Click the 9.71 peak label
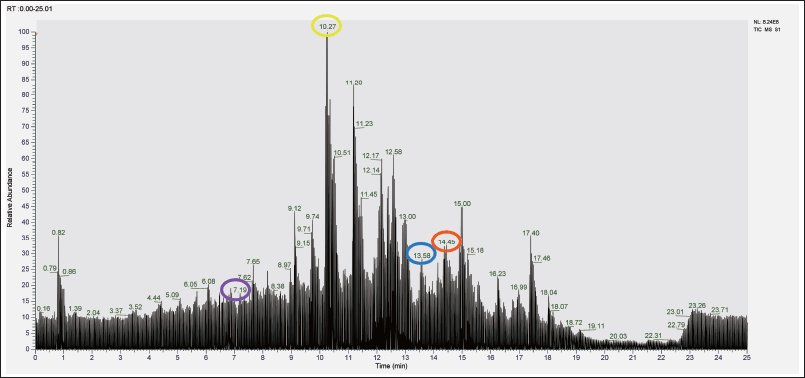The width and height of the screenshot is (805, 378). click(304, 229)
